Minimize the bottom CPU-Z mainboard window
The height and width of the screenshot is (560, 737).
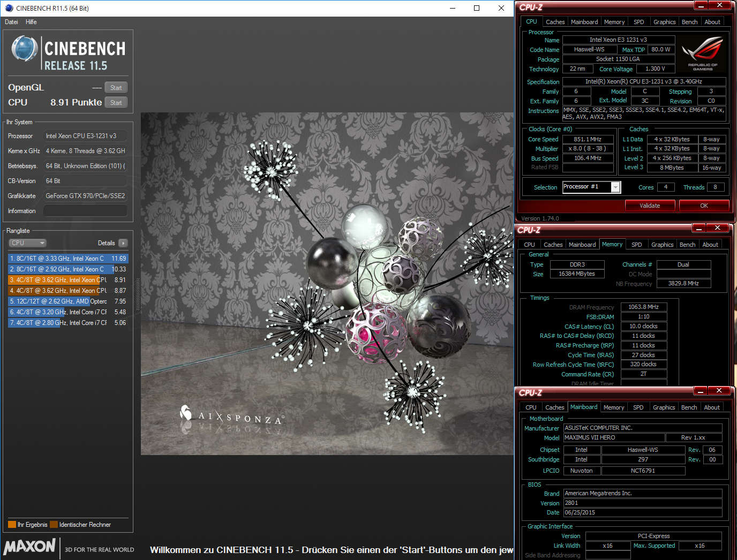700,390
